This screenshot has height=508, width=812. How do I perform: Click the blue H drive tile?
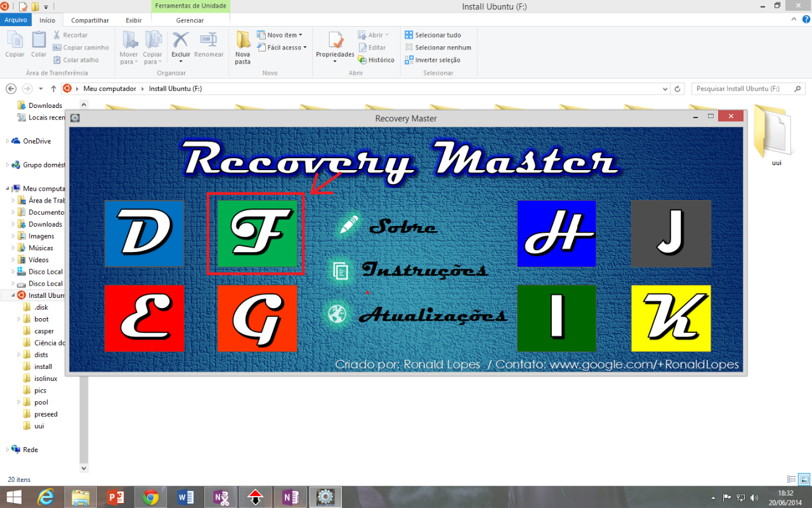click(556, 234)
